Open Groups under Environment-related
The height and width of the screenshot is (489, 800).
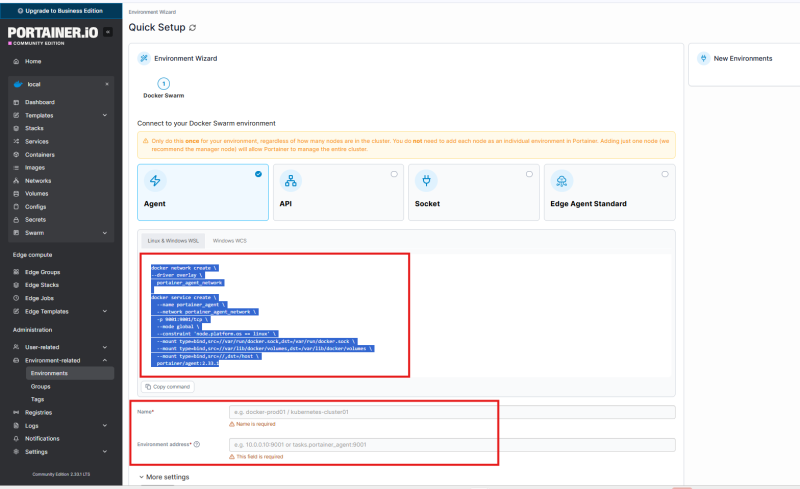tap(40, 386)
